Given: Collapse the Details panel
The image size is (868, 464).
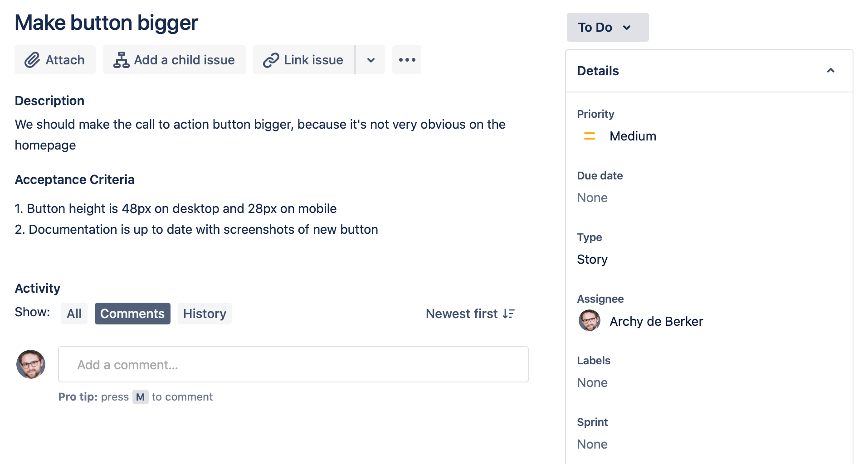Looking at the screenshot, I should (x=830, y=71).
